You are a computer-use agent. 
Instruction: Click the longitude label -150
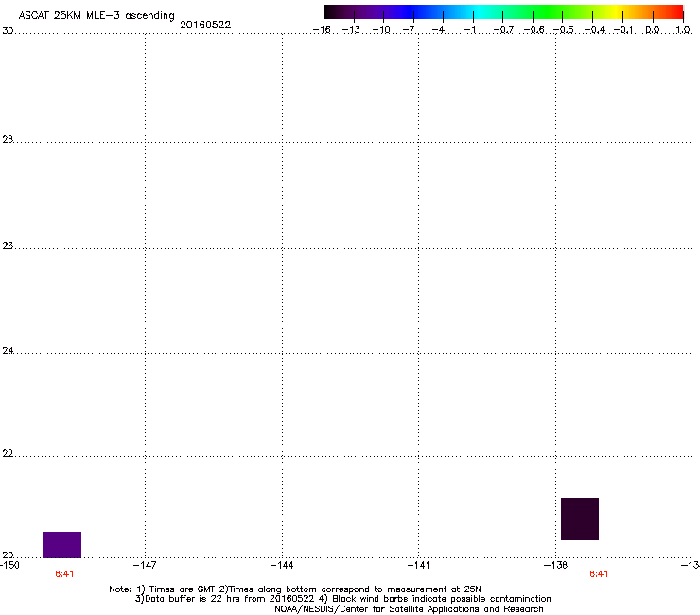click(9, 566)
